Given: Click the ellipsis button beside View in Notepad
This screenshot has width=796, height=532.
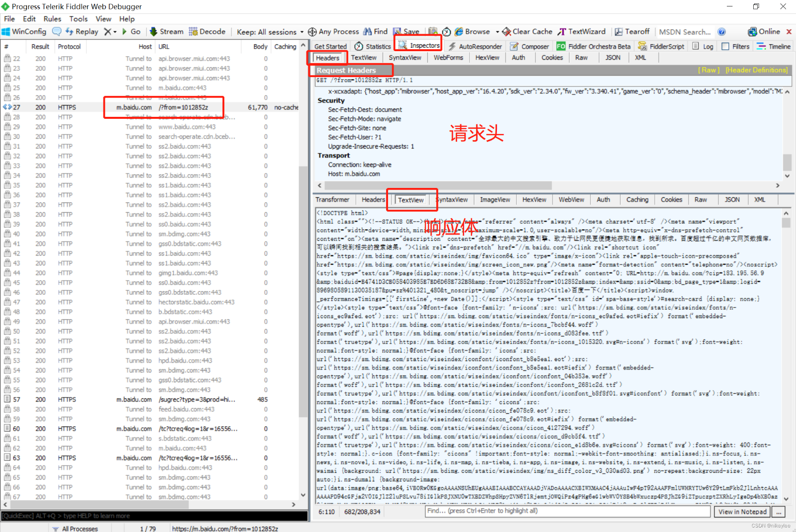Looking at the screenshot, I should click(x=779, y=512).
